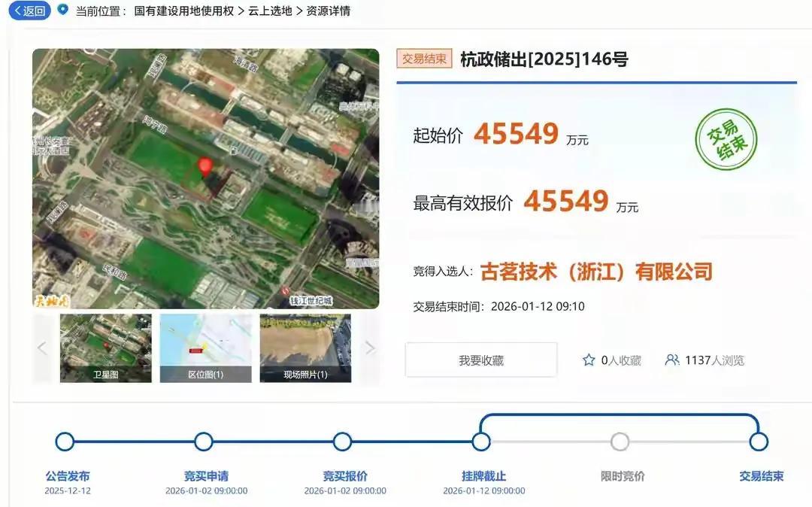Click the viewer count people icon

(x=671, y=360)
